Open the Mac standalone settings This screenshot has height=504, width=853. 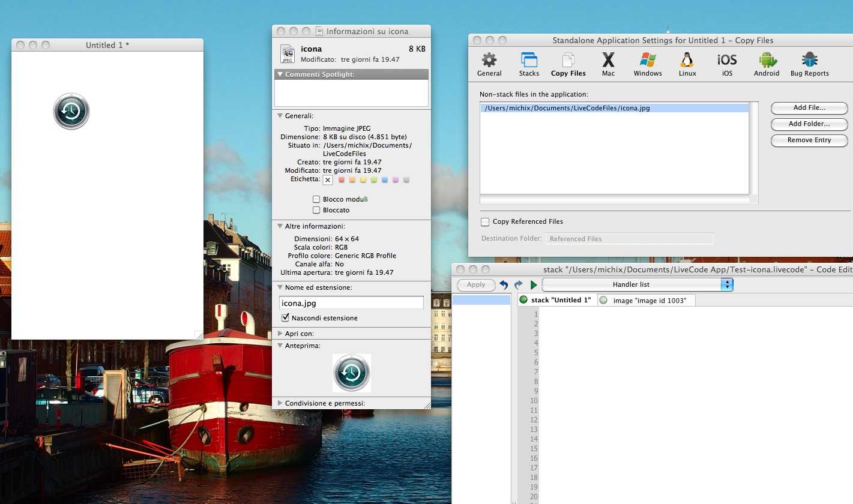click(x=608, y=64)
